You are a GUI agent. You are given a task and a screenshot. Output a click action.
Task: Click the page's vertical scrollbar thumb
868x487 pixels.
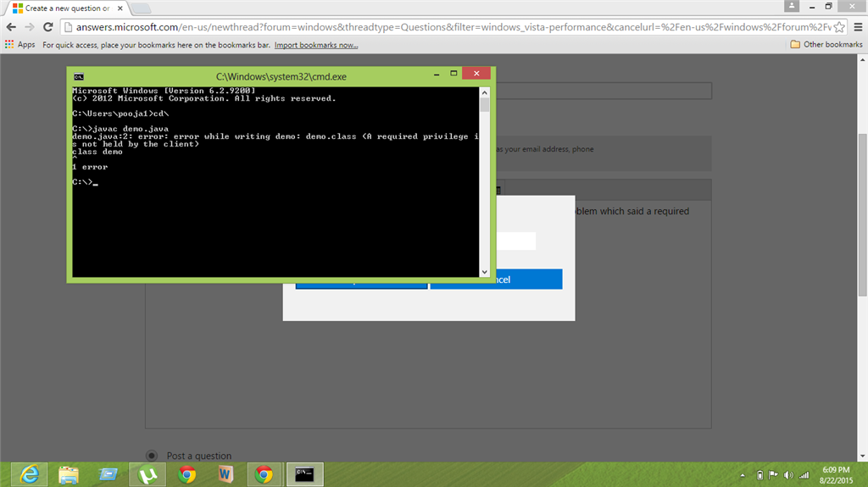(862, 215)
